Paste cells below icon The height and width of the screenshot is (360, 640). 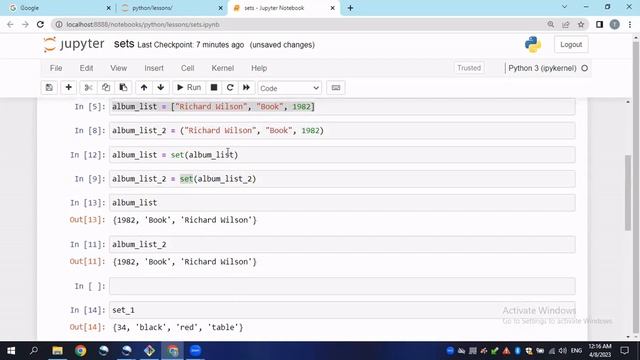(x=123, y=88)
